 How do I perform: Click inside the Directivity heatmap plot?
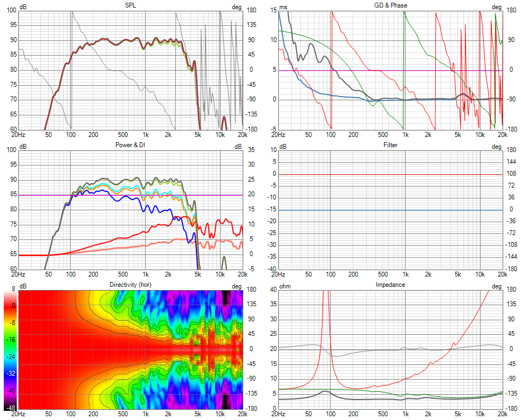[131, 349]
